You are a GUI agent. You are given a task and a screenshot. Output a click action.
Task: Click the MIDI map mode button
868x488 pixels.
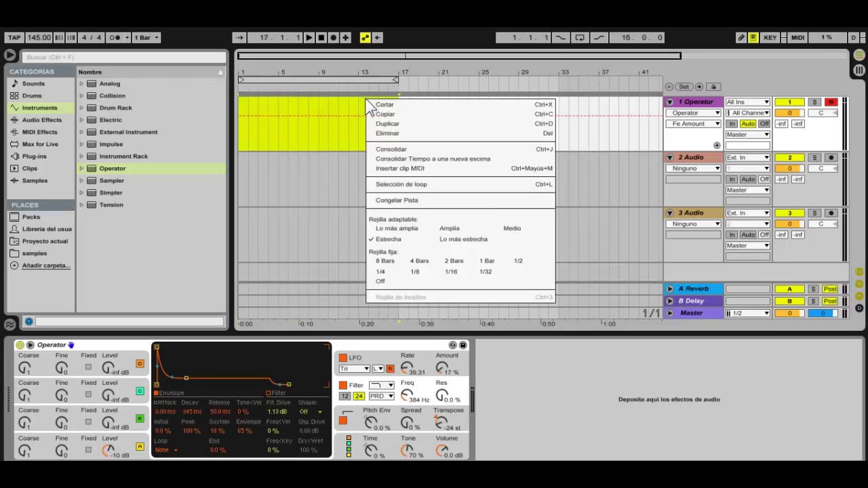coord(797,38)
